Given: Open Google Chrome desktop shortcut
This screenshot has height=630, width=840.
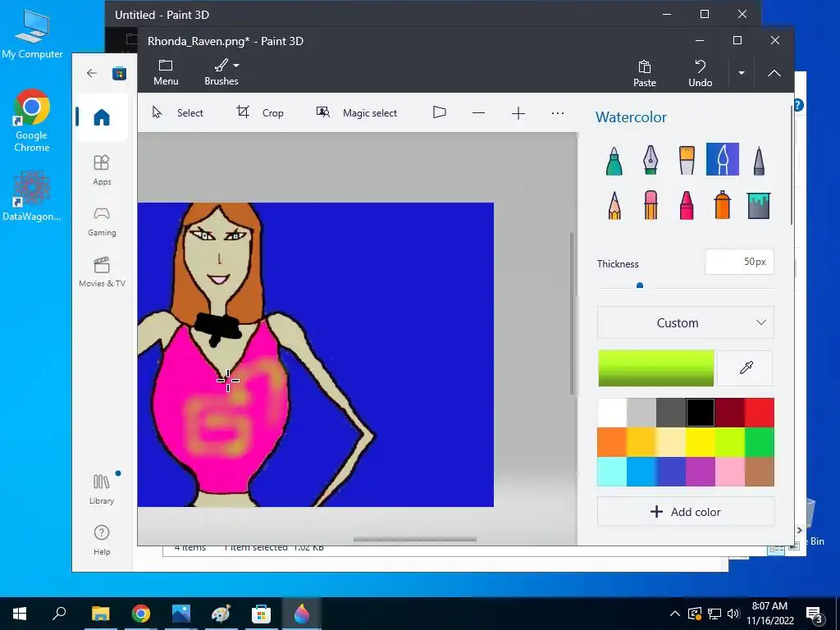Looking at the screenshot, I should click(x=32, y=121).
